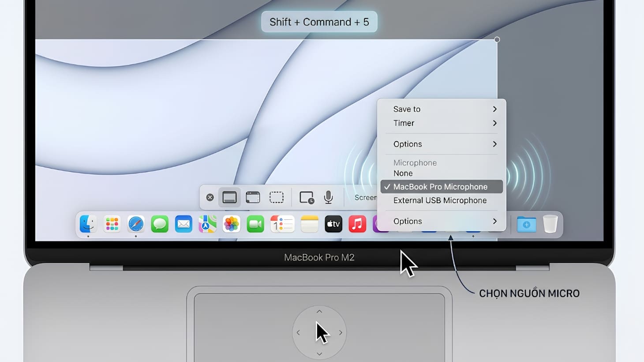Image resolution: width=644 pixels, height=362 pixels.
Task: Select Capture Selected Window icon
Action: 253,197
